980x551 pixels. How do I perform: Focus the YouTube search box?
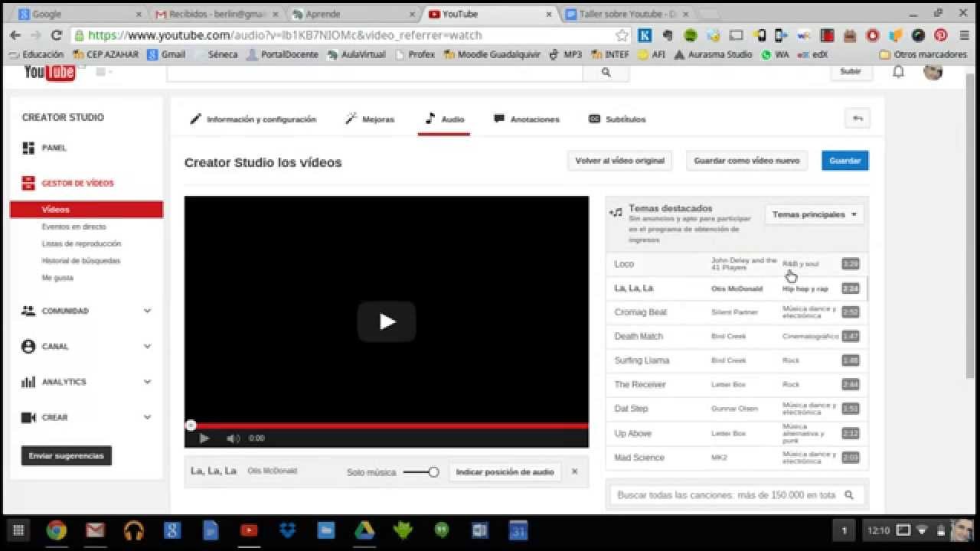374,72
